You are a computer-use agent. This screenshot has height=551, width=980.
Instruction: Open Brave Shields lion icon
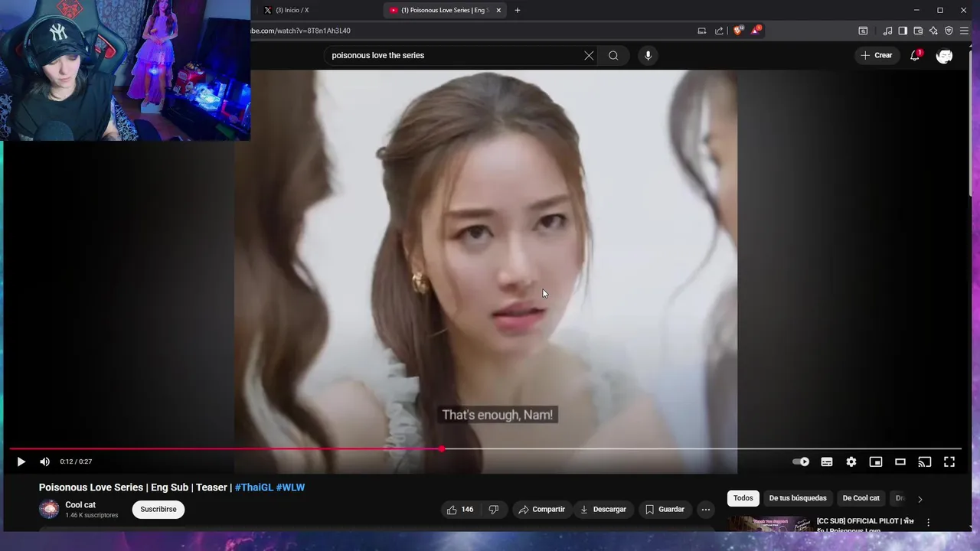point(737,31)
